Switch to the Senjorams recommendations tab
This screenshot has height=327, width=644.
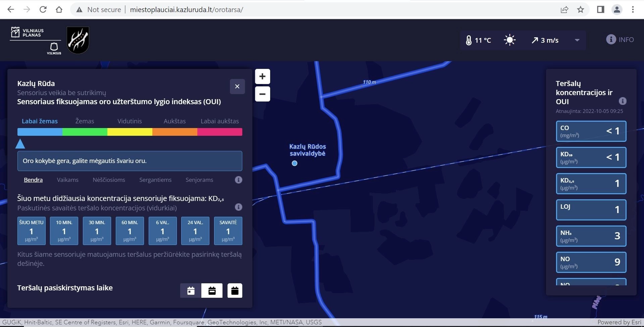point(199,180)
